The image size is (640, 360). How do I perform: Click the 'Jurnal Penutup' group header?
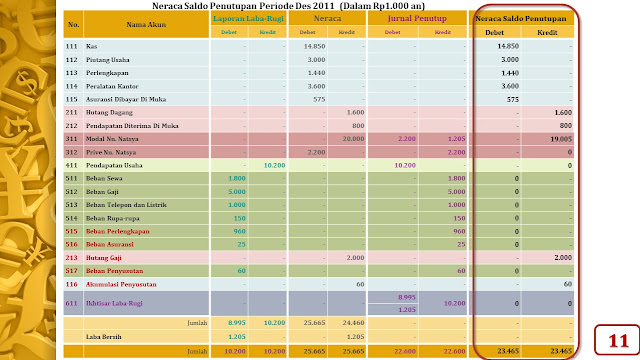pos(417,18)
